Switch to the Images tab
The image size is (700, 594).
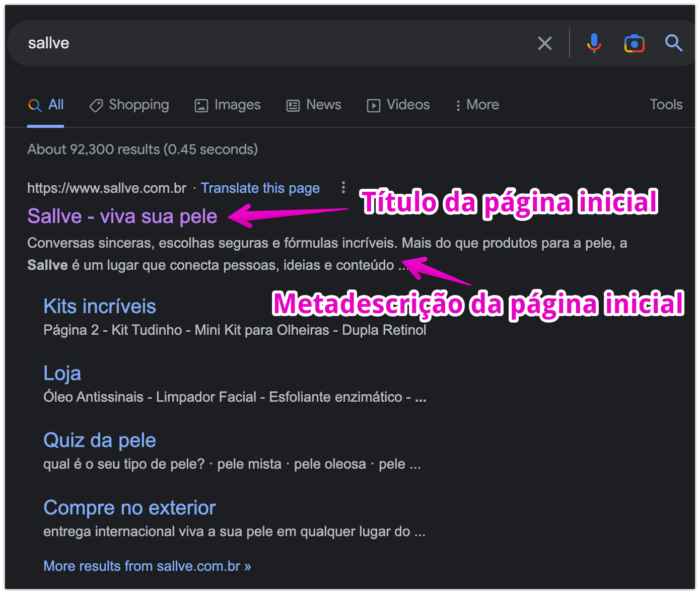point(228,105)
